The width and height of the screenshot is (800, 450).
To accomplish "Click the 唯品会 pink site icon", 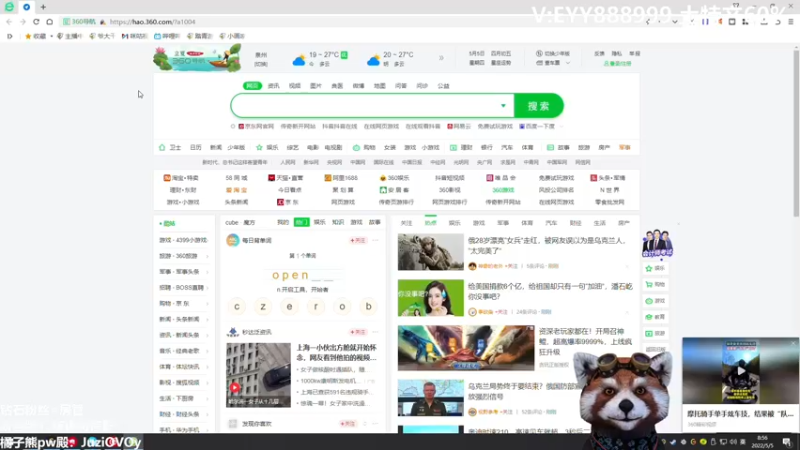I will coord(489,178).
